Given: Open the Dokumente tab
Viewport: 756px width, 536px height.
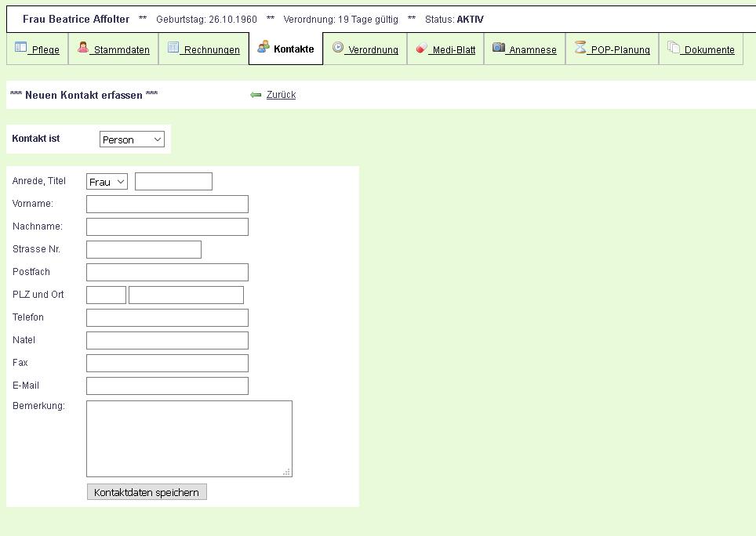Looking at the screenshot, I should click(709, 50).
